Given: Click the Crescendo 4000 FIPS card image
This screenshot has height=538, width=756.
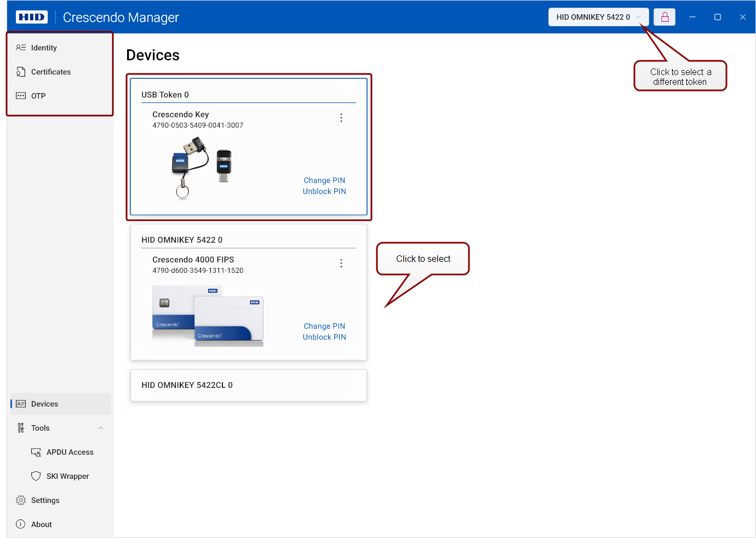Looking at the screenshot, I should coord(208,316).
